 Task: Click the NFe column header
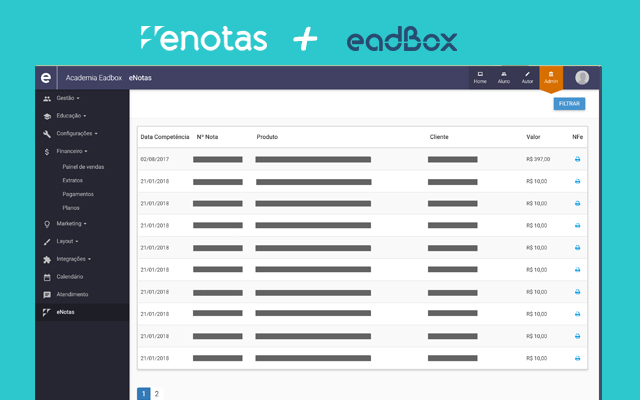point(578,137)
